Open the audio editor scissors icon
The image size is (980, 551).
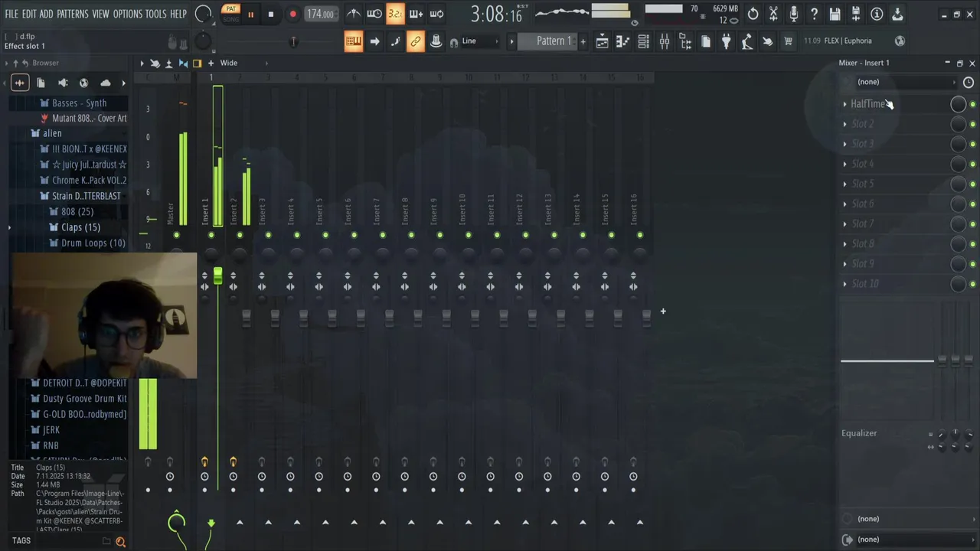coord(774,14)
